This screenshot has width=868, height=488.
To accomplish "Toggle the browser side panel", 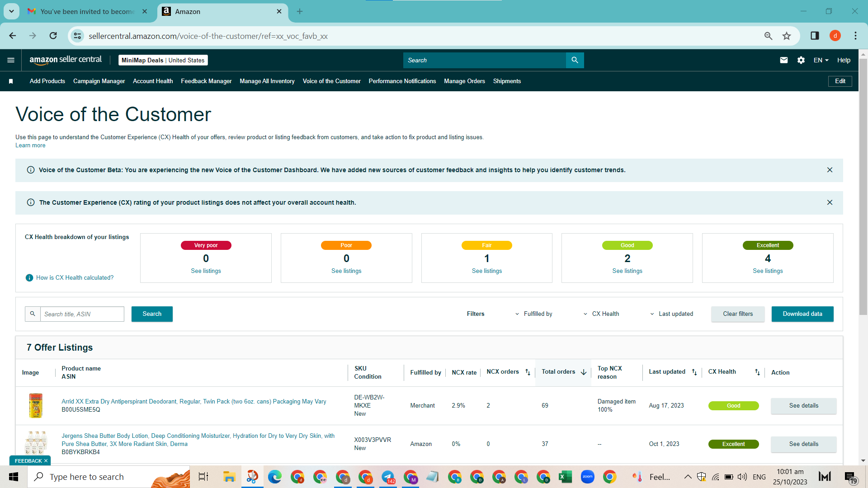I will (x=815, y=36).
